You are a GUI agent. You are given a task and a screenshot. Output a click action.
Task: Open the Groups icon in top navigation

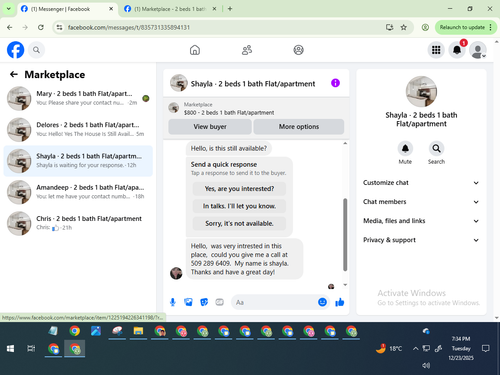298,50
